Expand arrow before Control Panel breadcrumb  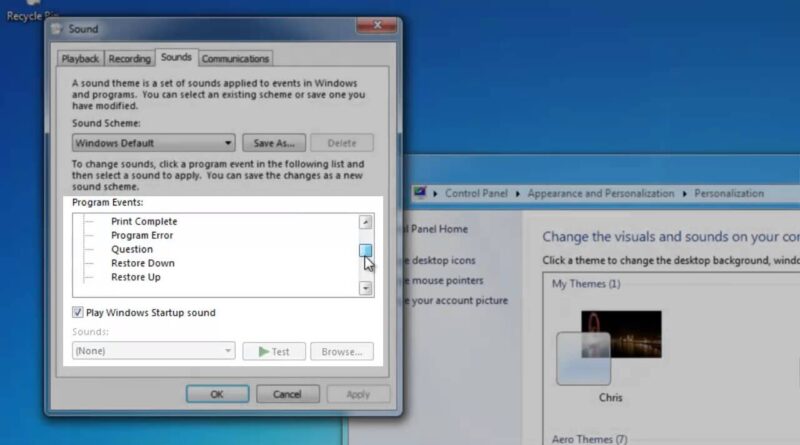[x=435, y=194]
